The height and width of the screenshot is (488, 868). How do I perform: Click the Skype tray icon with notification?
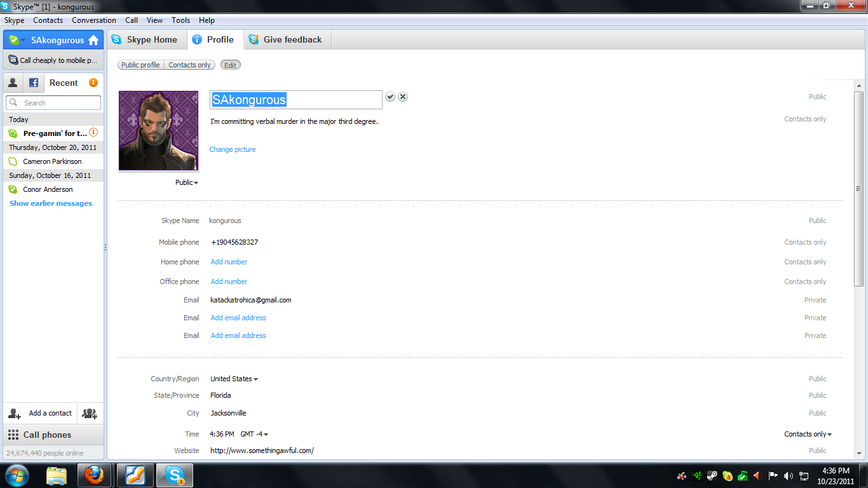(x=728, y=475)
